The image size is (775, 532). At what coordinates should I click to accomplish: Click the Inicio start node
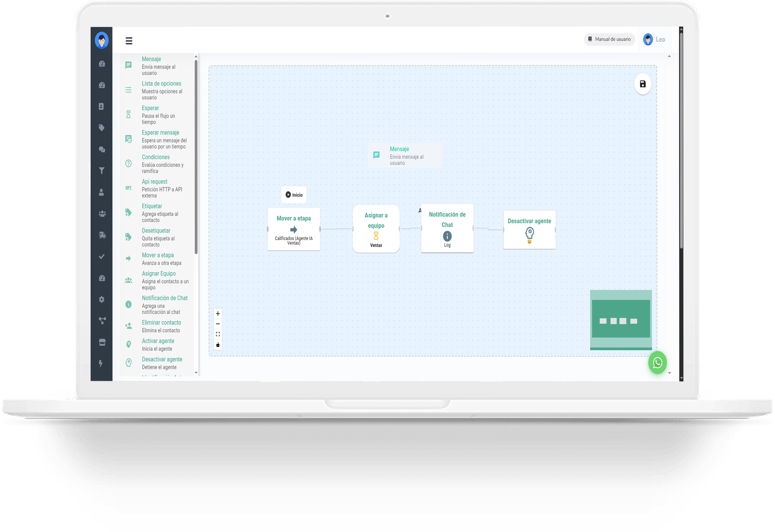[294, 195]
